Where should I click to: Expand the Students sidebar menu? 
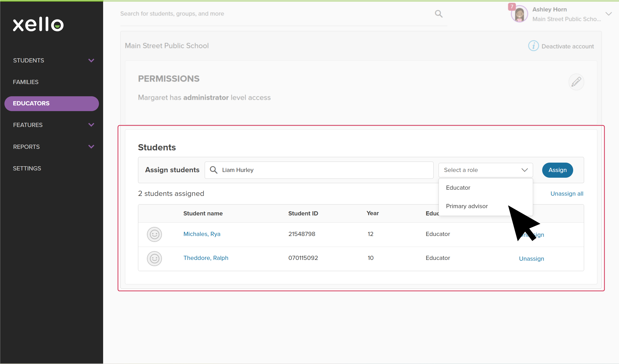click(91, 60)
